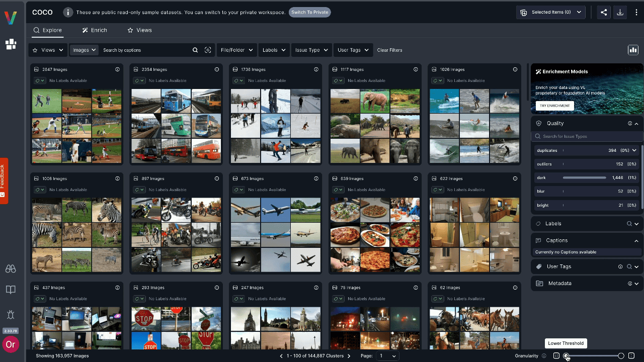Click the visual search camera icon
Image resolution: width=644 pixels, height=362 pixels.
pyautogui.click(x=208, y=50)
